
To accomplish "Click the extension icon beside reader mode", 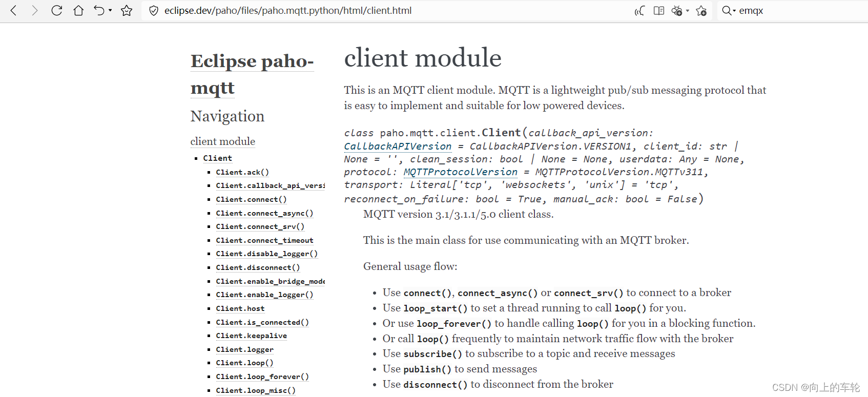I will pos(677,10).
